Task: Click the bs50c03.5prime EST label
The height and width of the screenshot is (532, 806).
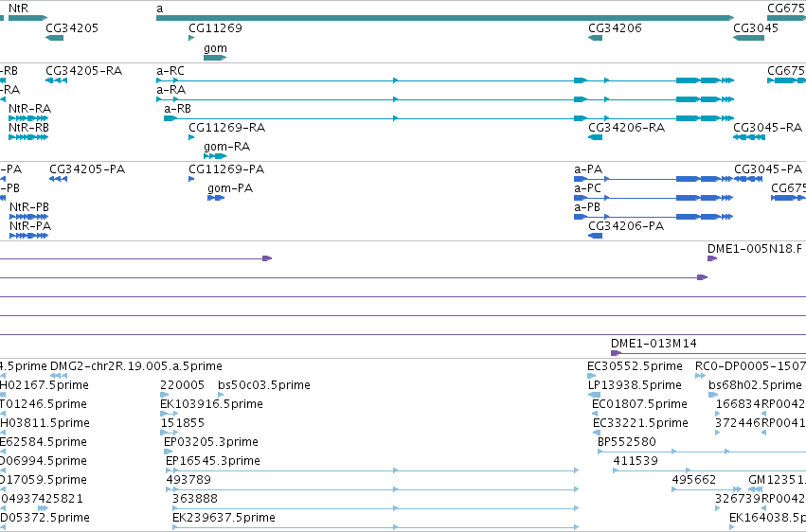Action: click(x=264, y=385)
